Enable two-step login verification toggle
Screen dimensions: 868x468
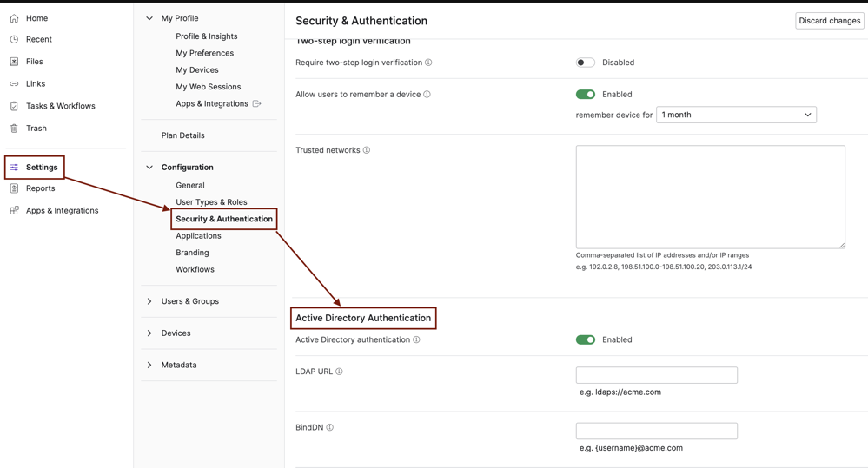(586, 63)
